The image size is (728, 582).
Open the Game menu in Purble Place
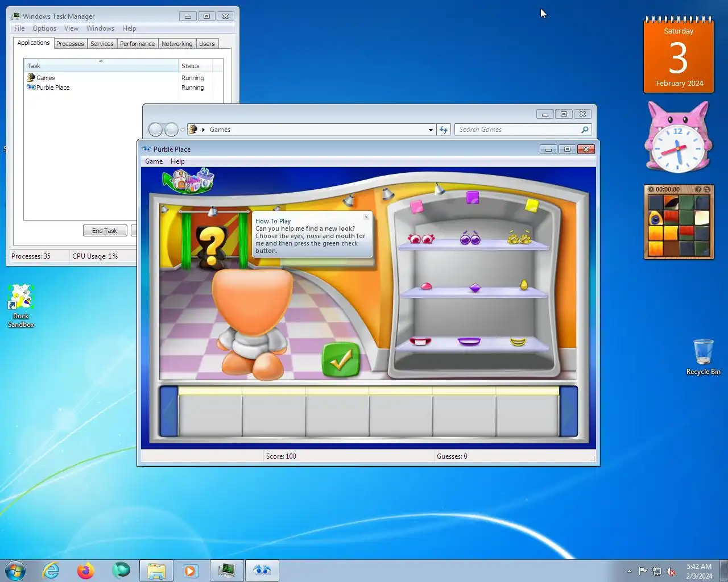coord(154,161)
